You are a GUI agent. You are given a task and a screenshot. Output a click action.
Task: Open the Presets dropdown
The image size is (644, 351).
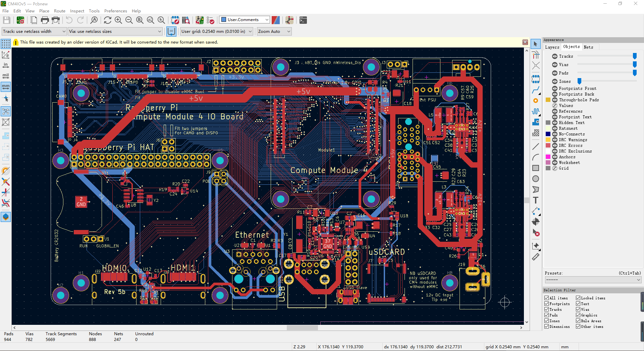point(593,280)
